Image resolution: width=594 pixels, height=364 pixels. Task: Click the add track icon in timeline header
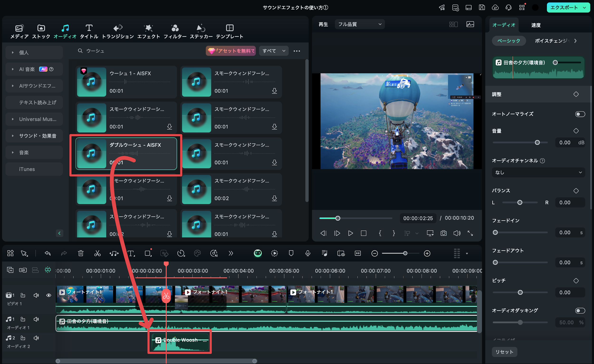(10, 270)
